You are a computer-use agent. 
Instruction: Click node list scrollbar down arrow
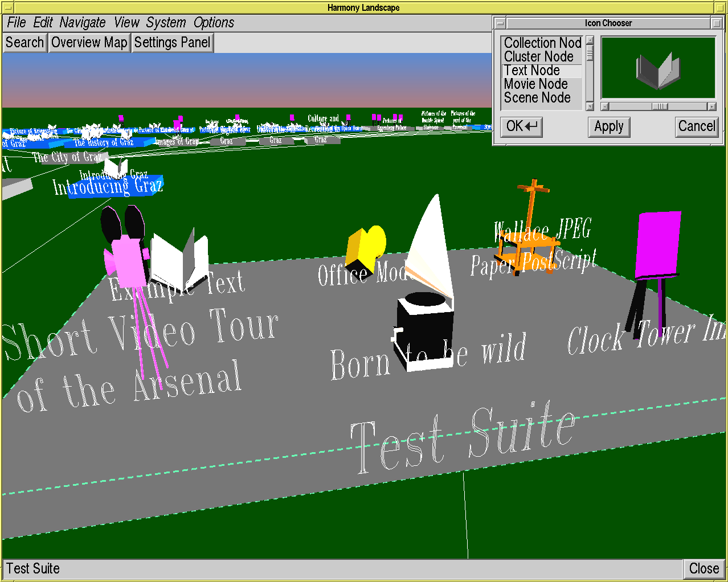[x=590, y=106]
